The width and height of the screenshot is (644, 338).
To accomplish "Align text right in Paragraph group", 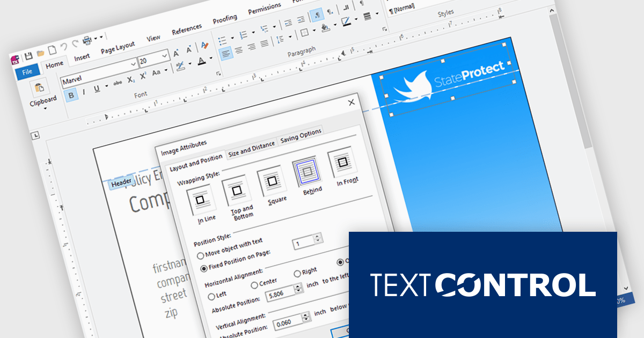I will point(252,47).
